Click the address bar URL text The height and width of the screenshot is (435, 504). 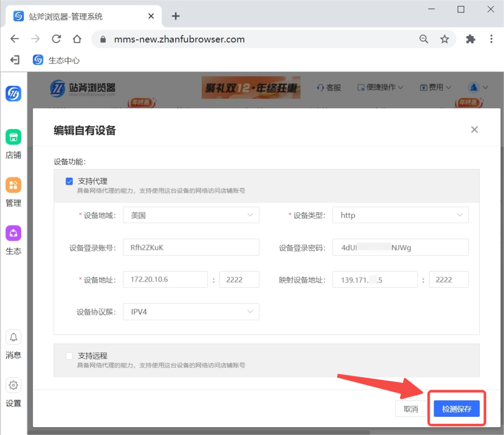click(179, 39)
